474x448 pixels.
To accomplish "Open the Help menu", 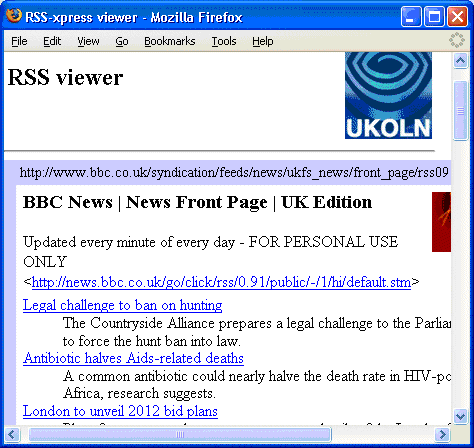I will click(x=263, y=41).
